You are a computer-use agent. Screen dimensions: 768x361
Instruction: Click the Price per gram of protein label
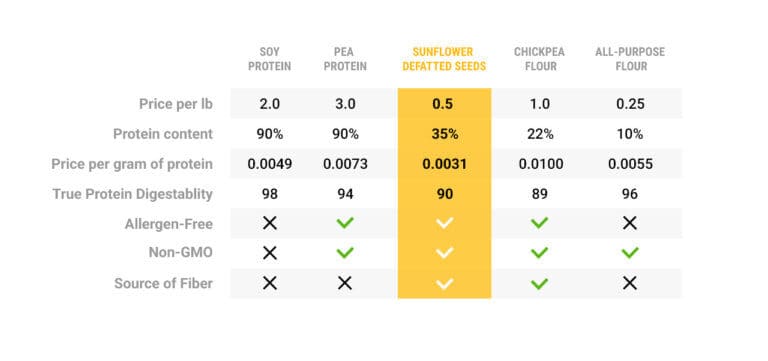click(132, 164)
